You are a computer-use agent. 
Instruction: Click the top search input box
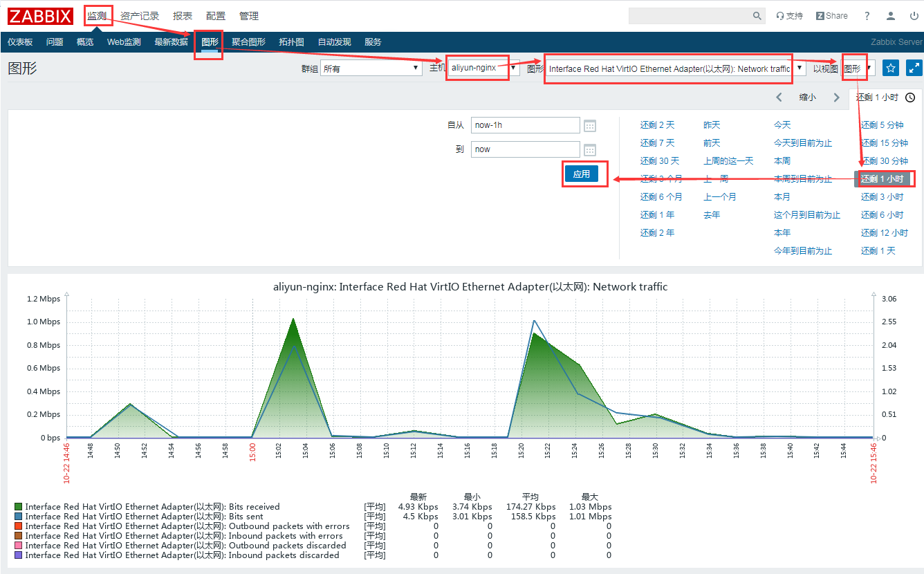[x=690, y=16]
